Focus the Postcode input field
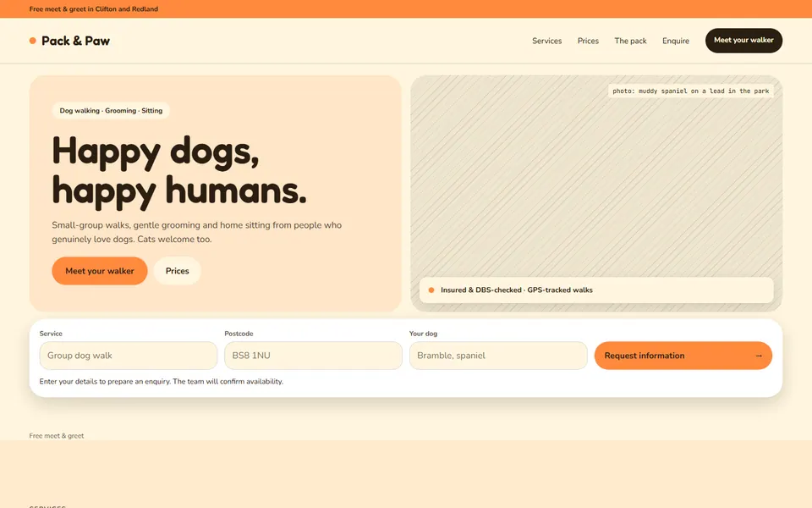The image size is (812, 508). tap(313, 356)
